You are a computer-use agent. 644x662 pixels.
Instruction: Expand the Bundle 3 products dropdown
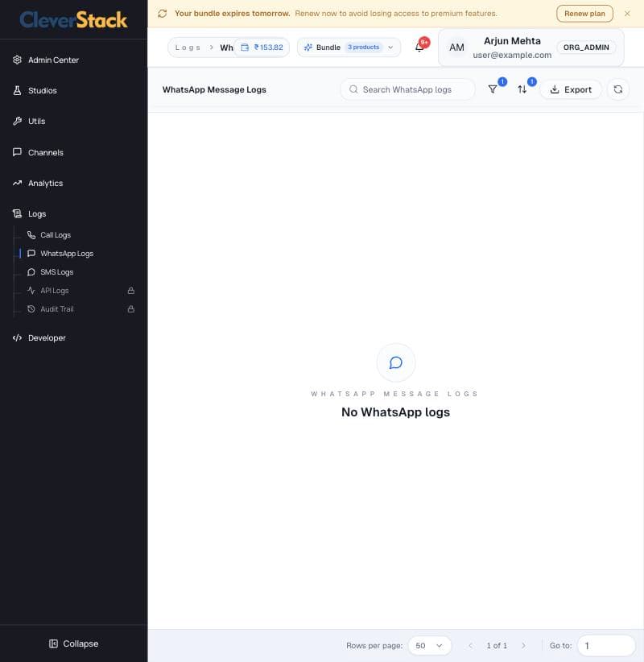click(349, 48)
